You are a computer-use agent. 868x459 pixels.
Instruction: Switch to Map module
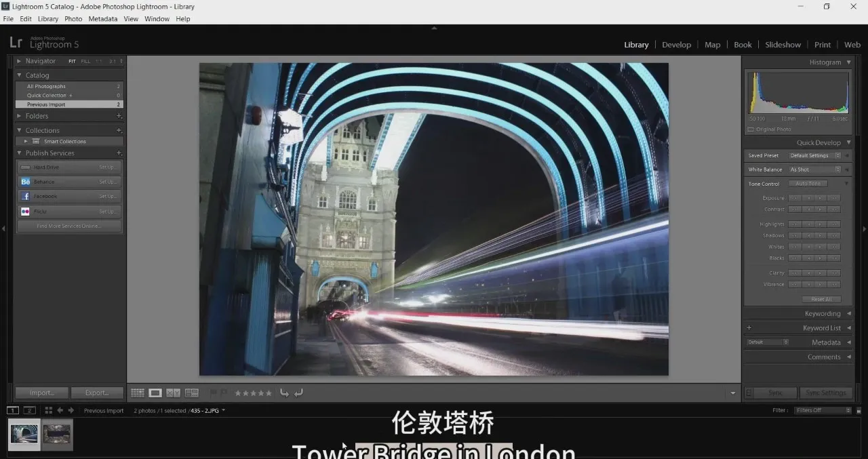coord(712,45)
